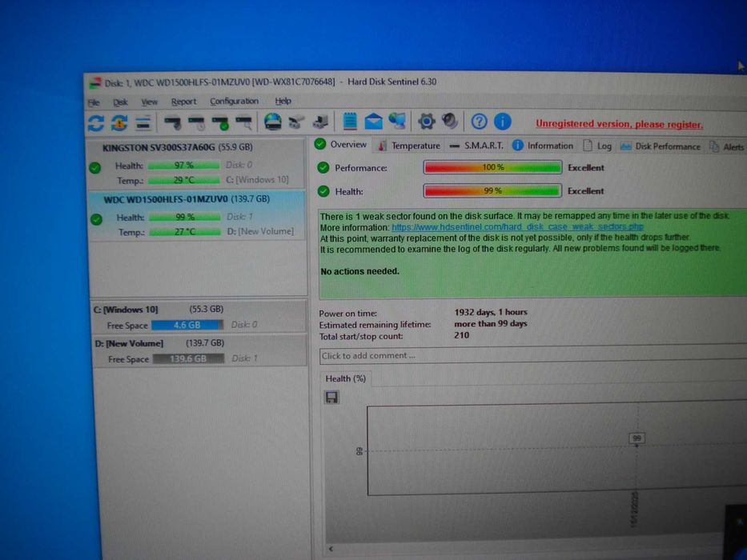This screenshot has width=747, height=560.
Task: Click the 'Click to add comment' field
Action: click(x=532, y=355)
